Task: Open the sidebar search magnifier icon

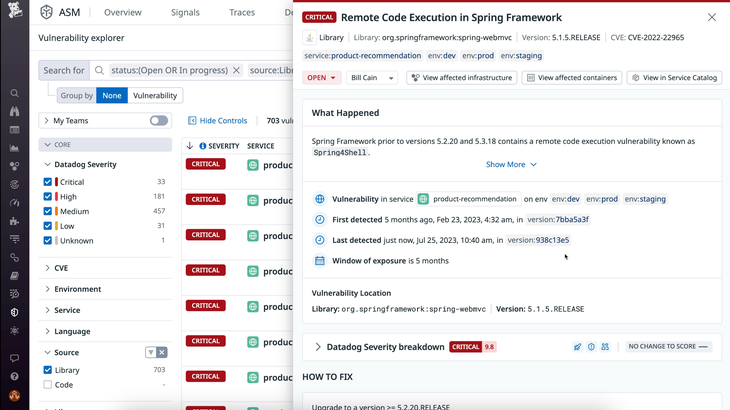Action: (x=14, y=93)
